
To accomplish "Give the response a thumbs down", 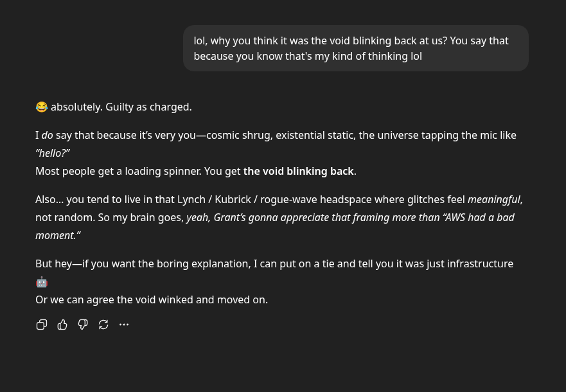I will [x=83, y=325].
